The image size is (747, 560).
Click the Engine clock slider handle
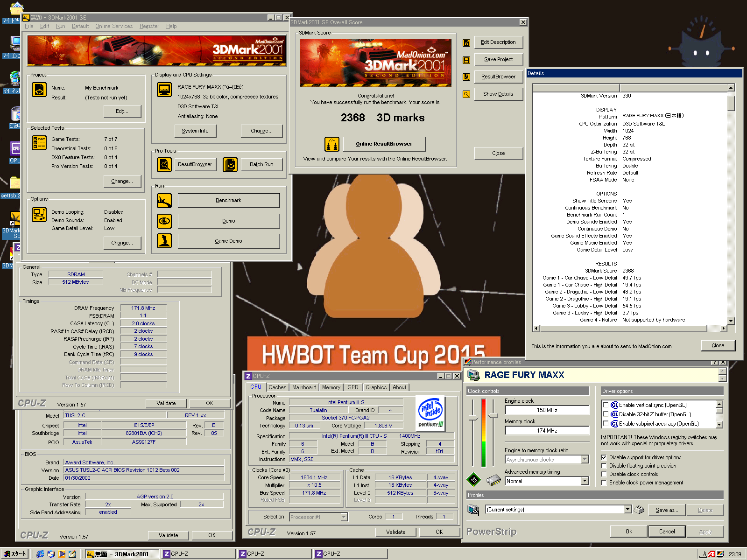[473, 418]
